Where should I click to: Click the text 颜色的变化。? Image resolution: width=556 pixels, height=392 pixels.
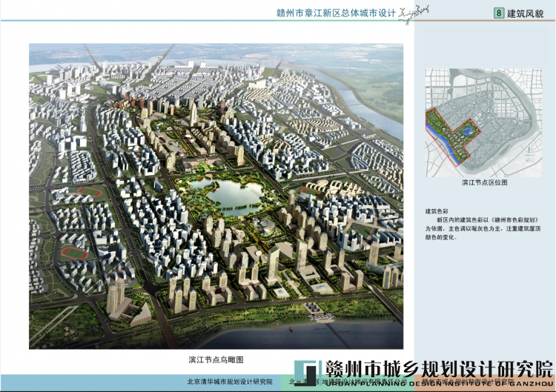pos(441,237)
